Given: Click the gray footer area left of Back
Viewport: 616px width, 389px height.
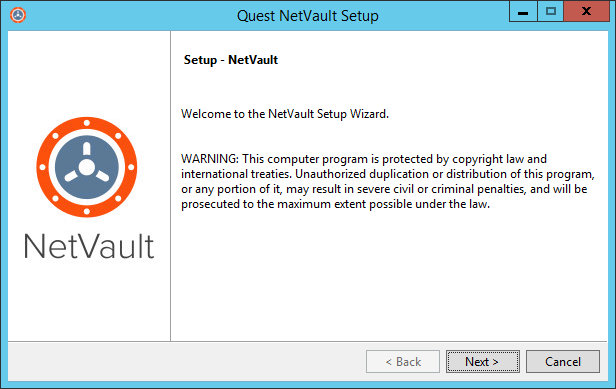Looking at the screenshot, I should click(187, 361).
